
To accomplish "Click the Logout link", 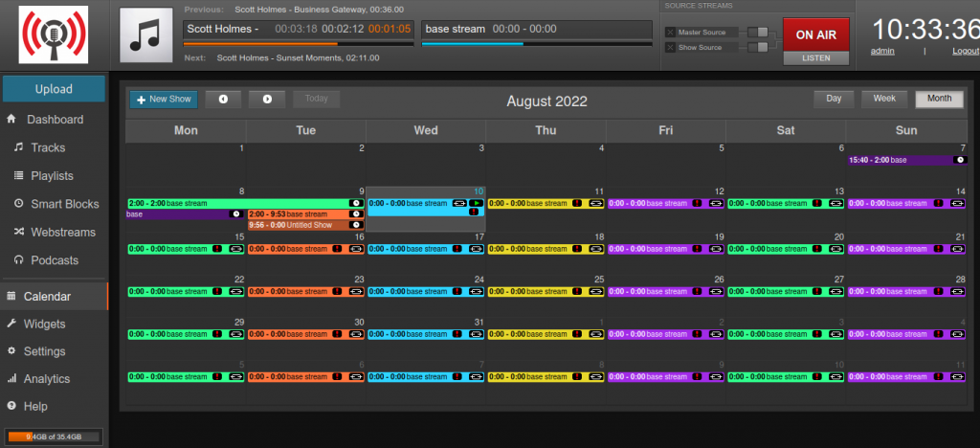I will pos(966,52).
